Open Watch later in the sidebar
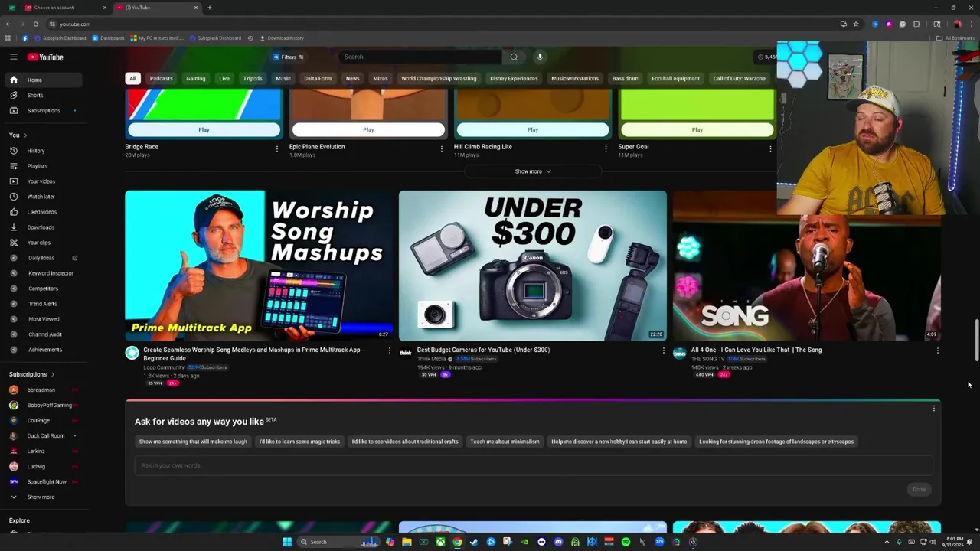980x551 pixels. pyautogui.click(x=44, y=197)
